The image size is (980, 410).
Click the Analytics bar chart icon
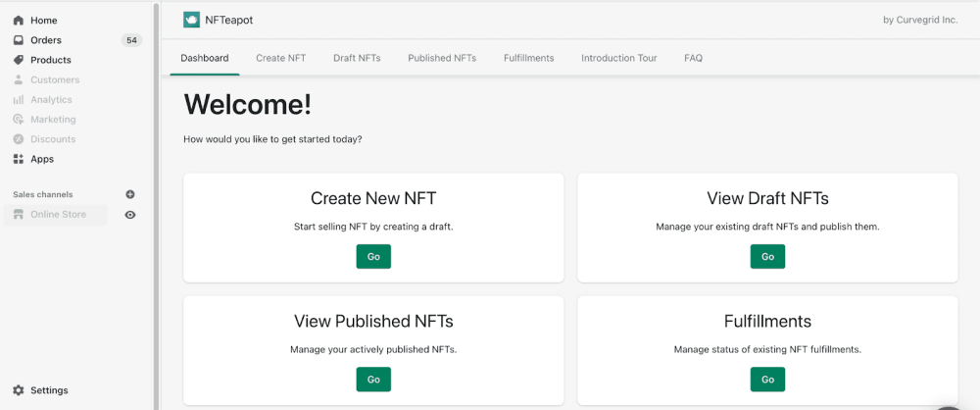19,100
